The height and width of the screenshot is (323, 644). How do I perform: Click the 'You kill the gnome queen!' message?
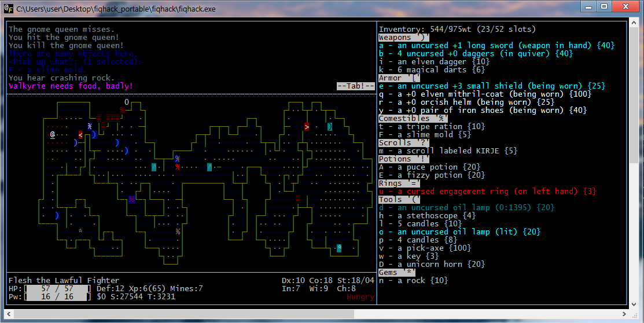[66, 46]
